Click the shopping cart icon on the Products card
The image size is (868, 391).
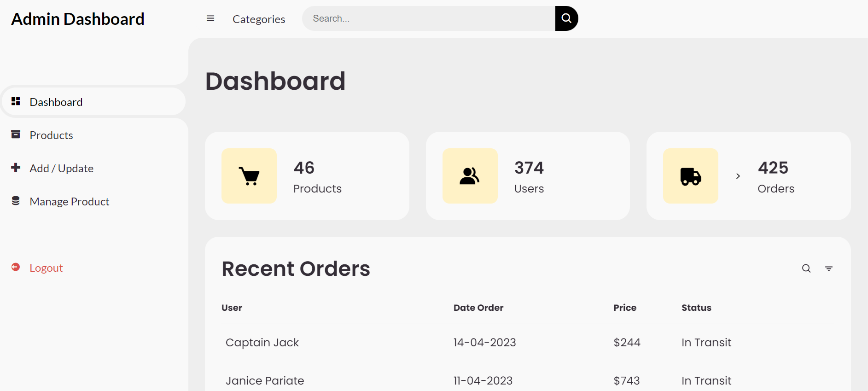[249, 176]
